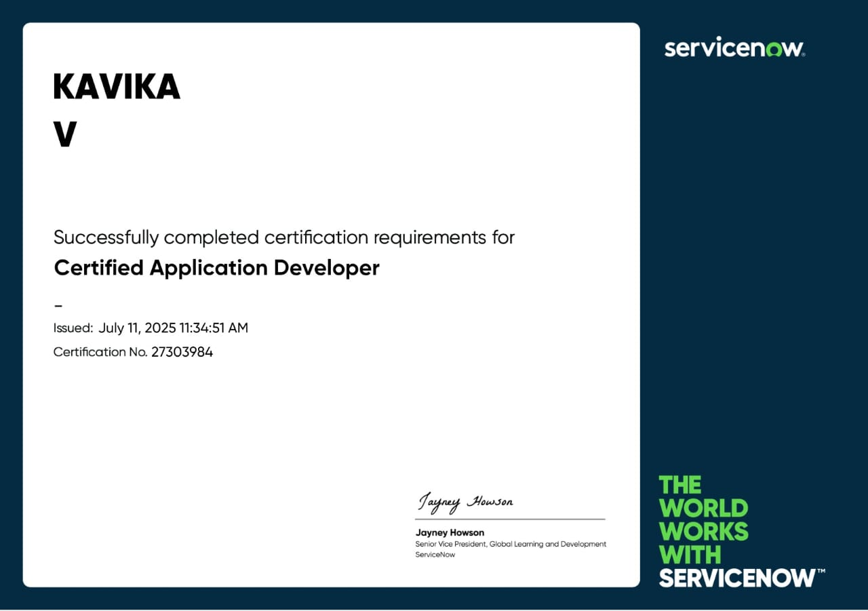
Task: Click the 'Senior Vice President' title line
Action: click(x=510, y=544)
